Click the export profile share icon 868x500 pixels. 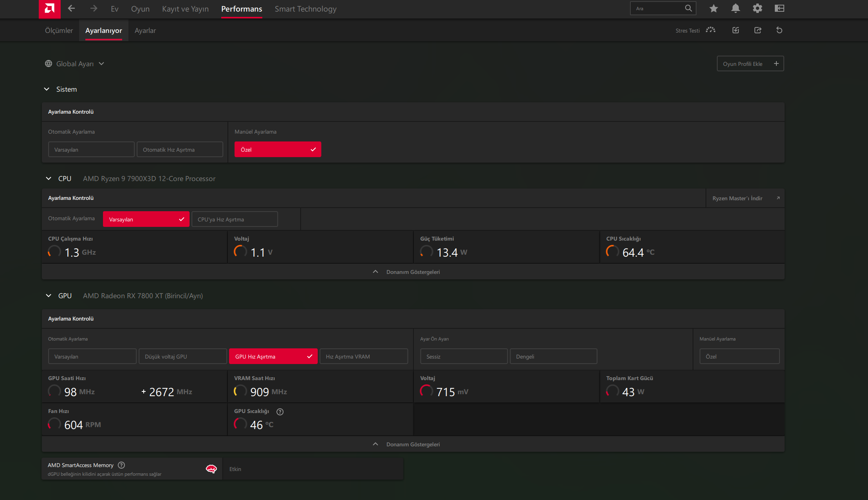coord(758,30)
